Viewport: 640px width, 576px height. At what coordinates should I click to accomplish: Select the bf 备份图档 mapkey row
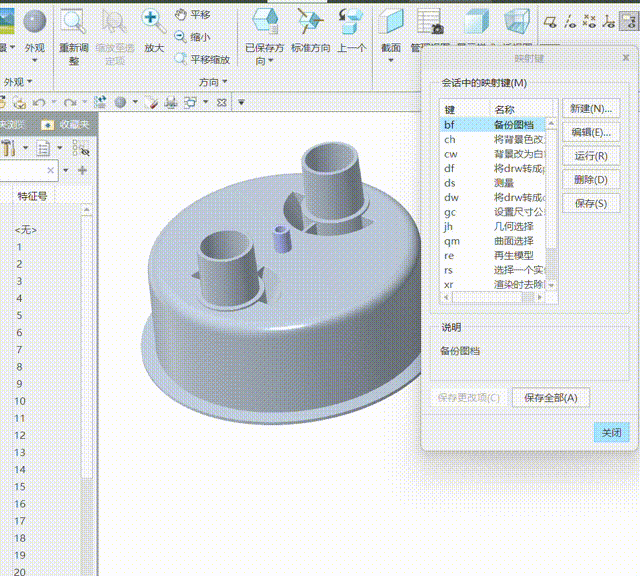coord(493,125)
